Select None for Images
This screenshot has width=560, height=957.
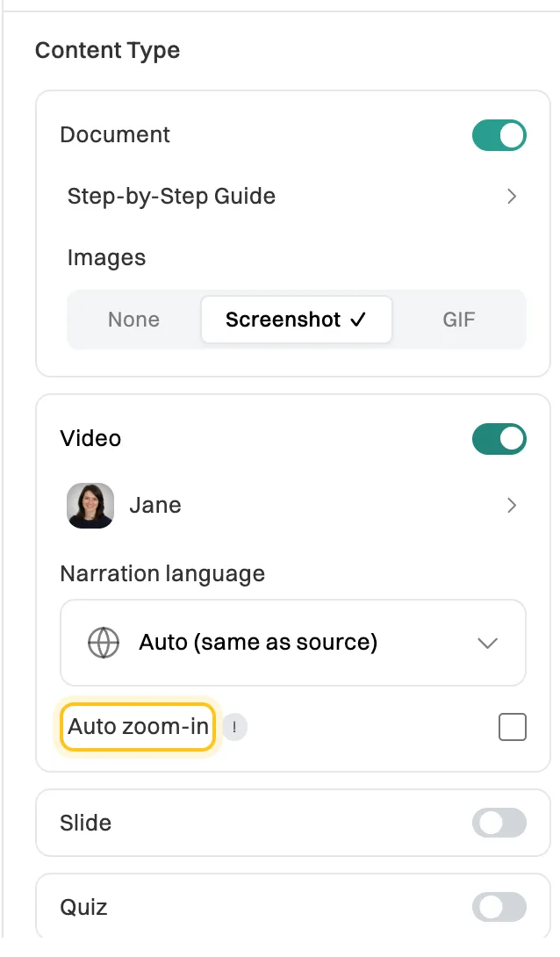pos(133,320)
